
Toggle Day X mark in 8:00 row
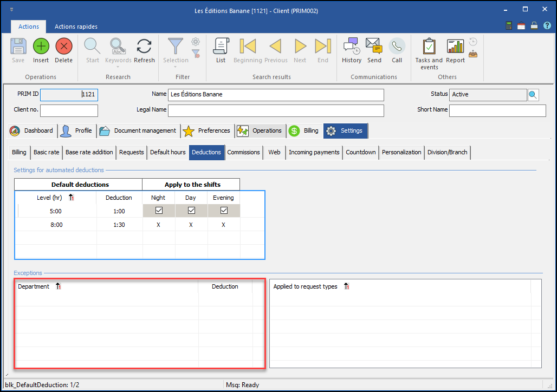click(191, 225)
